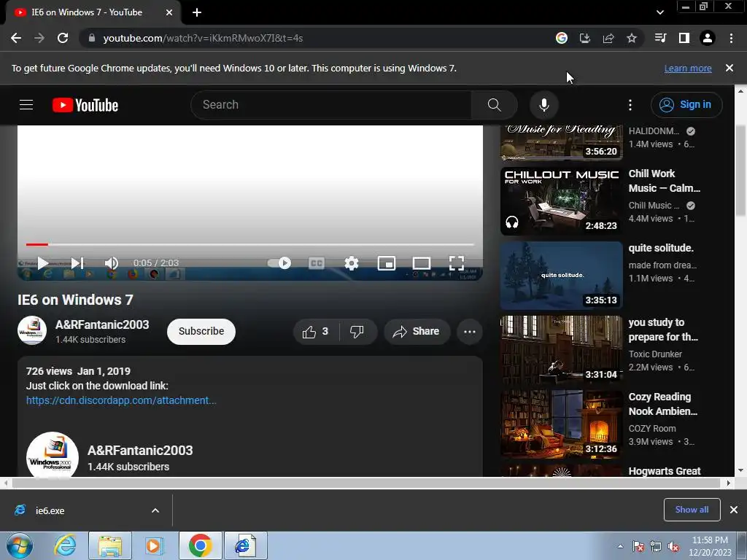
Task: Toggle closed captions CC button
Action: (x=317, y=262)
